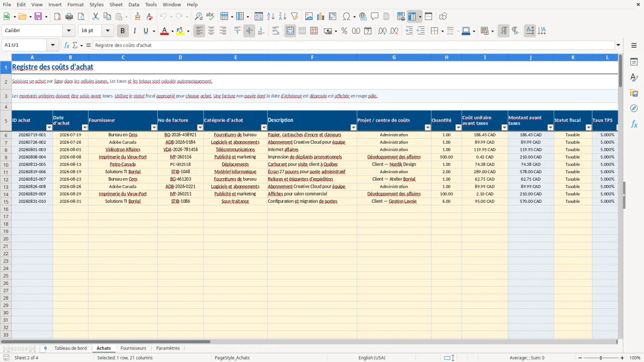
Task: Toggle Bold formatting
Action: (122, 31)
